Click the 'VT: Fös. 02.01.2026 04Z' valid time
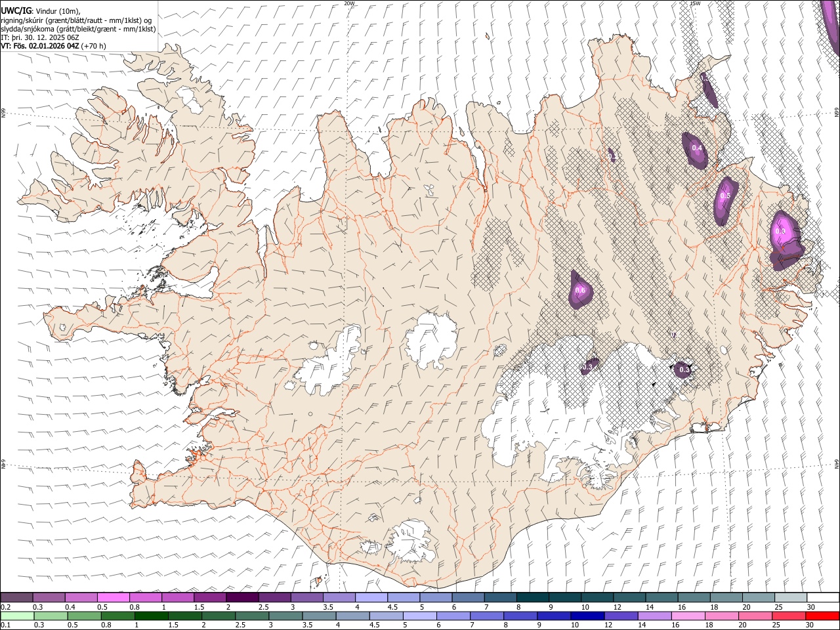Viewport: 840px width, 630px height. [39, 46]
